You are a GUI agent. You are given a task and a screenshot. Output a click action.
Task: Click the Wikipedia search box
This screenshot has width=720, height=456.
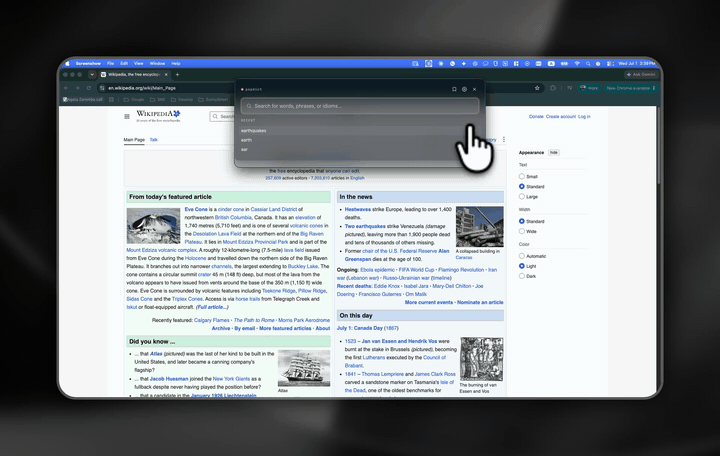[x=222, y=116]
